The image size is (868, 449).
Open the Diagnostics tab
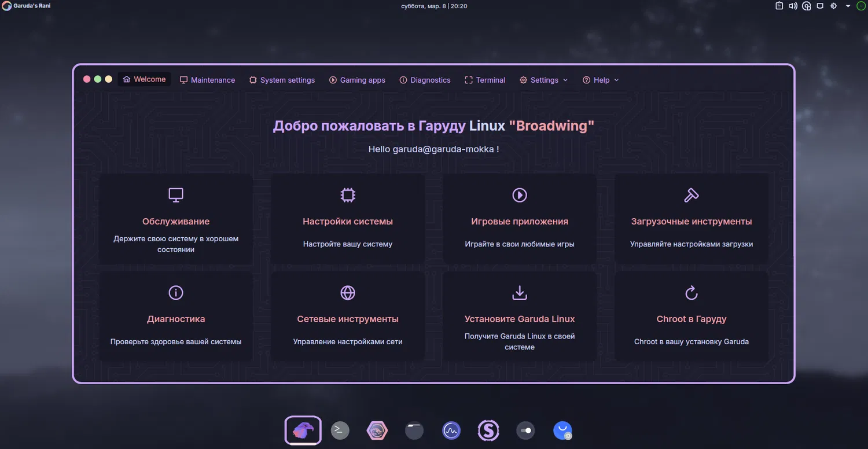click(425, 80)
